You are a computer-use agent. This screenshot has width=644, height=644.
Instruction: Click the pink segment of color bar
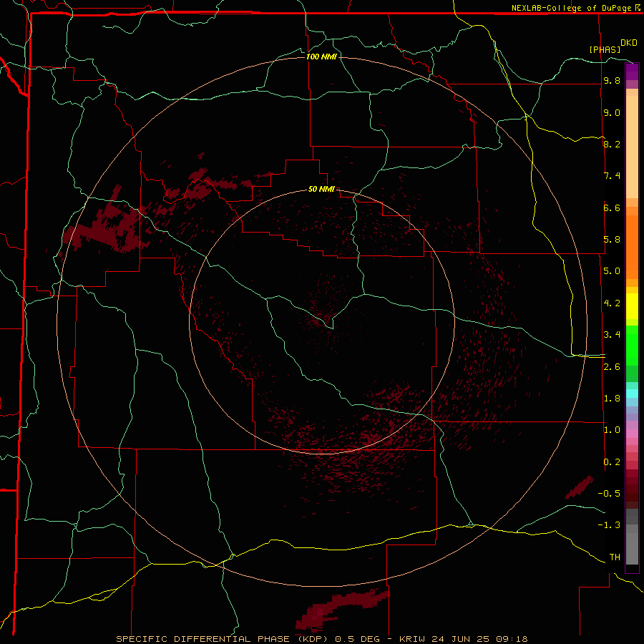tap(632, 434)
